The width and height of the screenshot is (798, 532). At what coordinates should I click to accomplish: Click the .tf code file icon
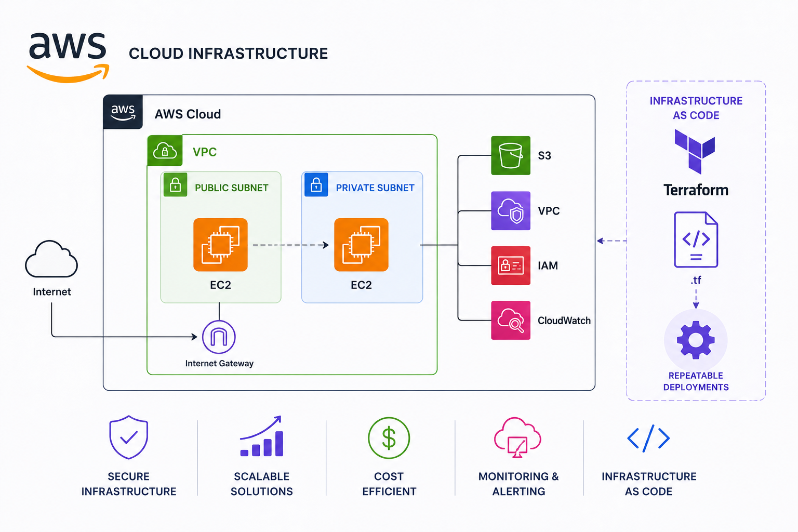point(696,240)
